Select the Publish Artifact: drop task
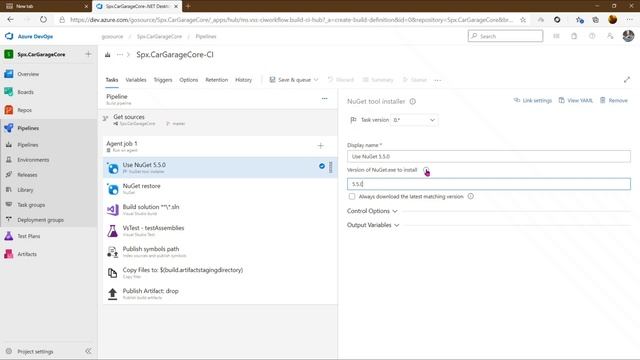Screen dimensions: 640x360 click(x=220, y=293)
